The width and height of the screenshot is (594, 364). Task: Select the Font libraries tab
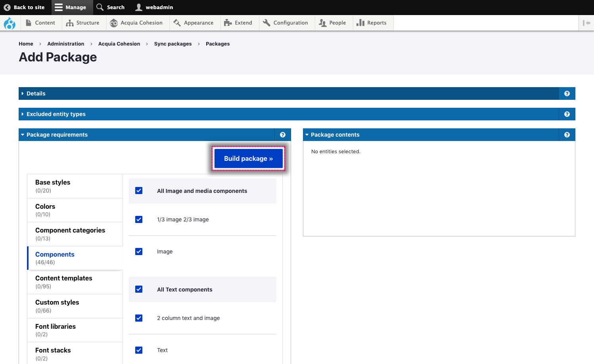tap(75, 330)
